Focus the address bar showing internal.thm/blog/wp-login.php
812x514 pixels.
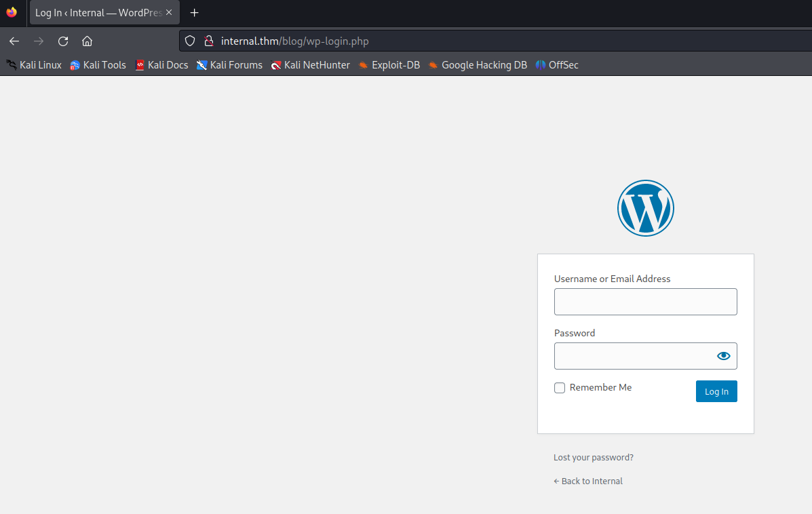[497, 41]
